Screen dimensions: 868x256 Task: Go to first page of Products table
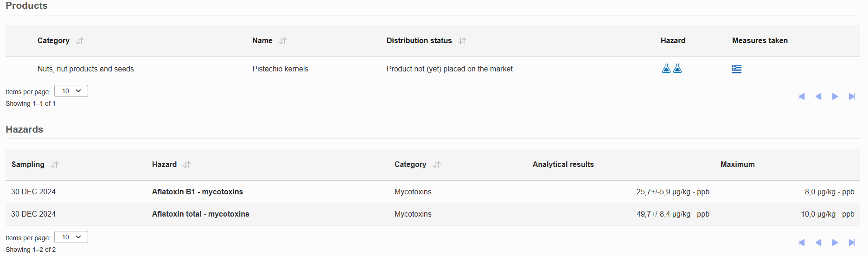pos(802,96)
